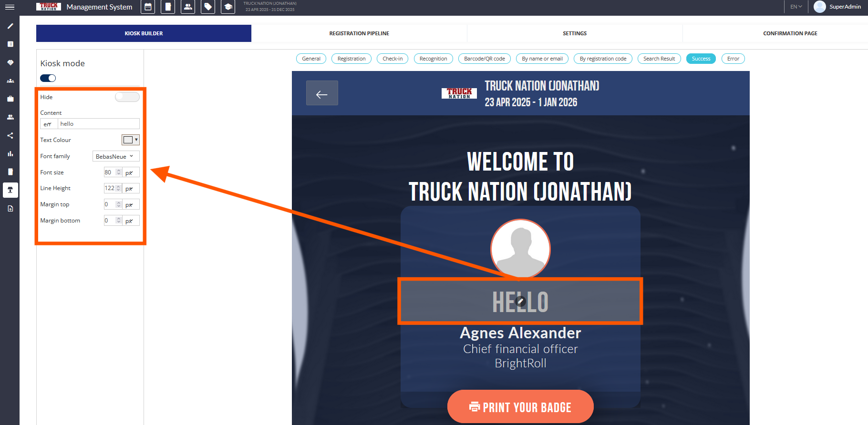The height and width of the screenshot is (425, 868).
Task: Click the pencil edit icon in the sidebar
Action: 10,26
